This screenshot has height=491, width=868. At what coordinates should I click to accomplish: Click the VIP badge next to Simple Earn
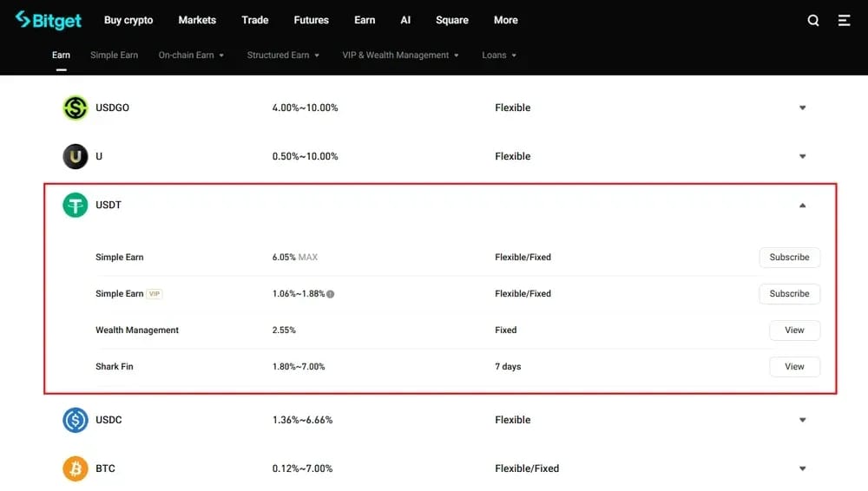[155, 294]
